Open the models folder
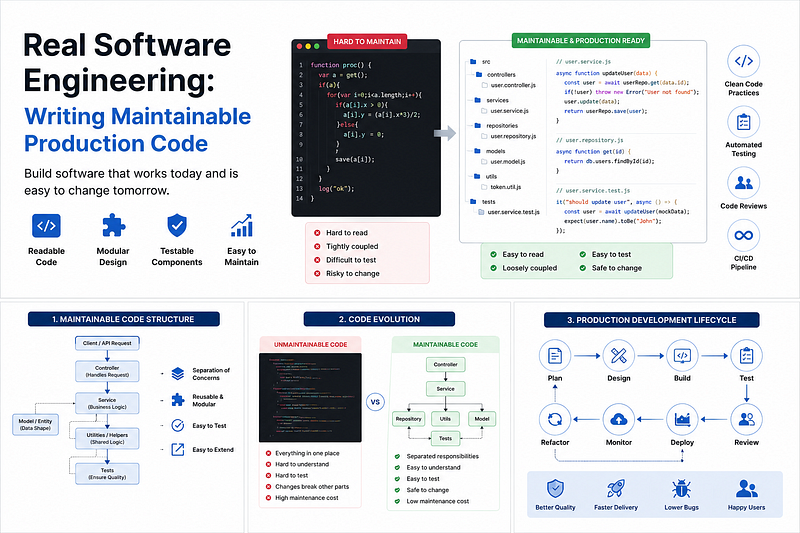This screenshot has width=800, height=533. coord(490,151)
